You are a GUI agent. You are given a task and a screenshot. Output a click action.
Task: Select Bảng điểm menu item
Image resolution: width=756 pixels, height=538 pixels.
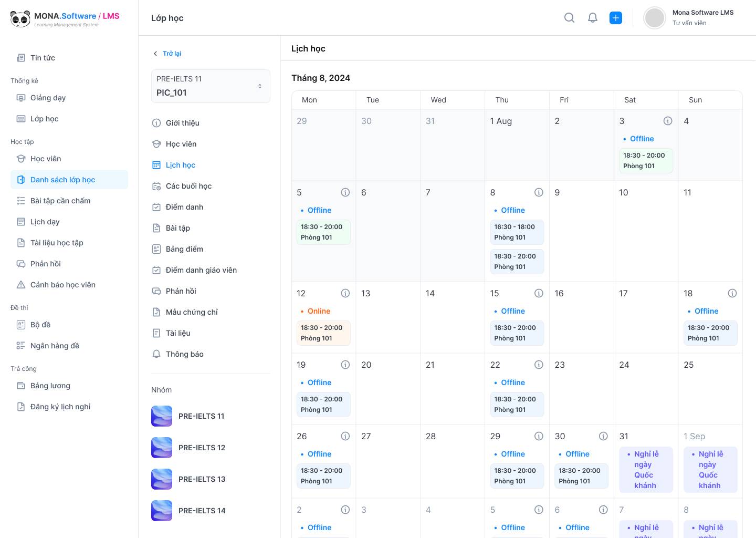pyautogui.click(x=184, y=249)
